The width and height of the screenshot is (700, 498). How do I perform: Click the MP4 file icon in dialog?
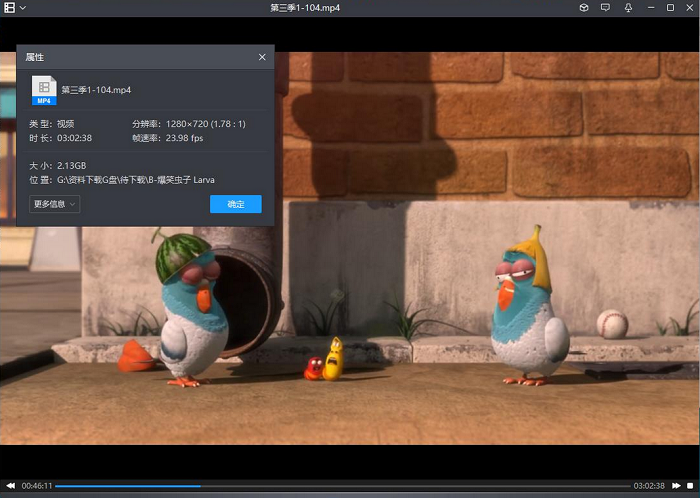43,90
